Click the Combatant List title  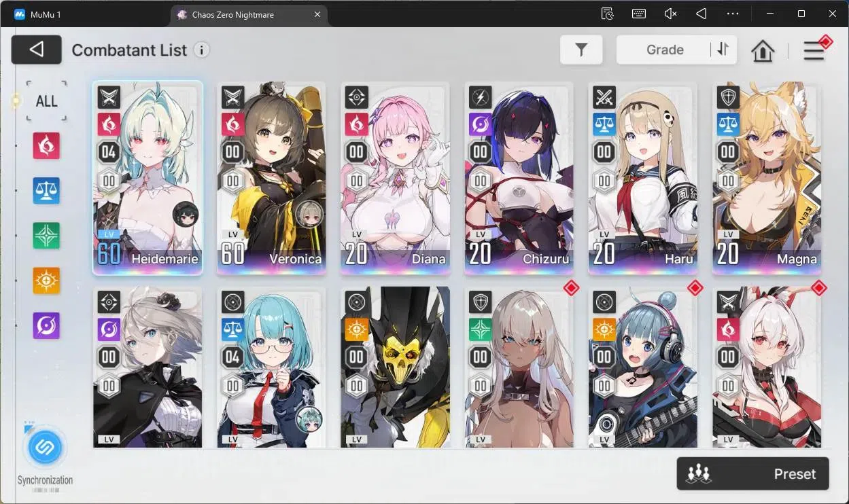pos(129,50)
